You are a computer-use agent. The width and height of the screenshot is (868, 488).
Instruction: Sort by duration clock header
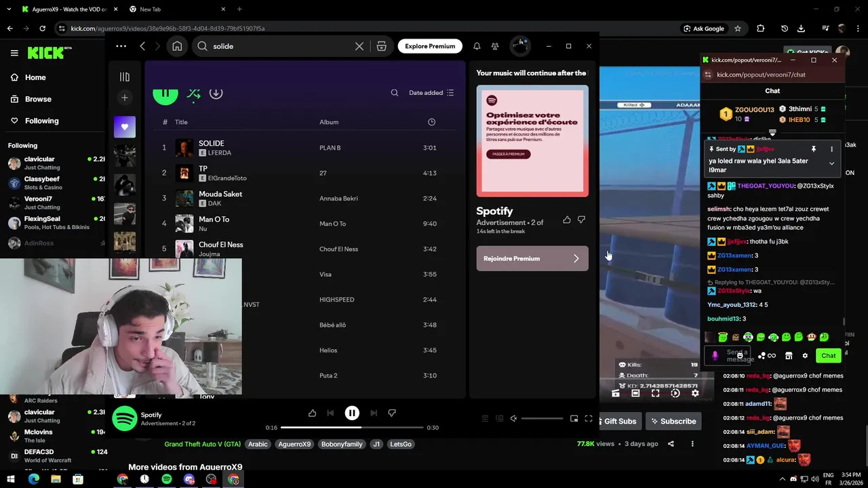(x=432, y=122)
